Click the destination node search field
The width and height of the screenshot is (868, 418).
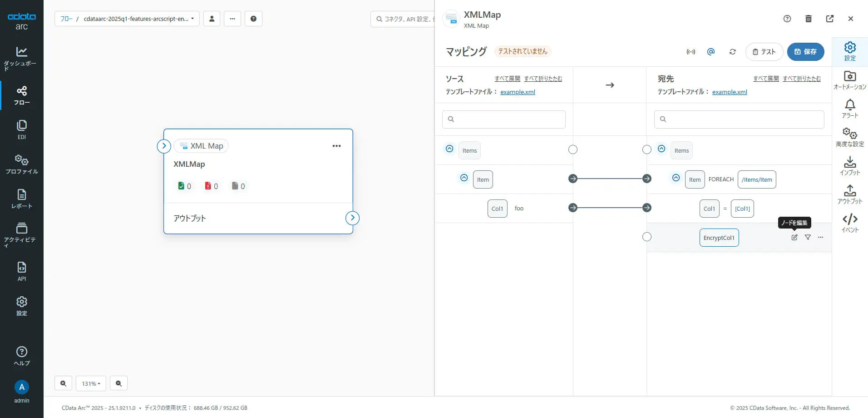coord(739,119)
